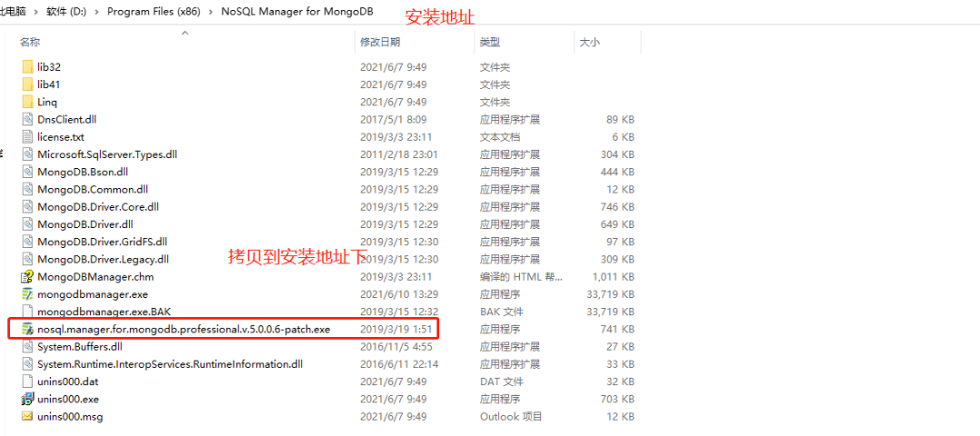The image size is (980, 436).
Task: Select the file name Linq
Action: tap(47, 102)
